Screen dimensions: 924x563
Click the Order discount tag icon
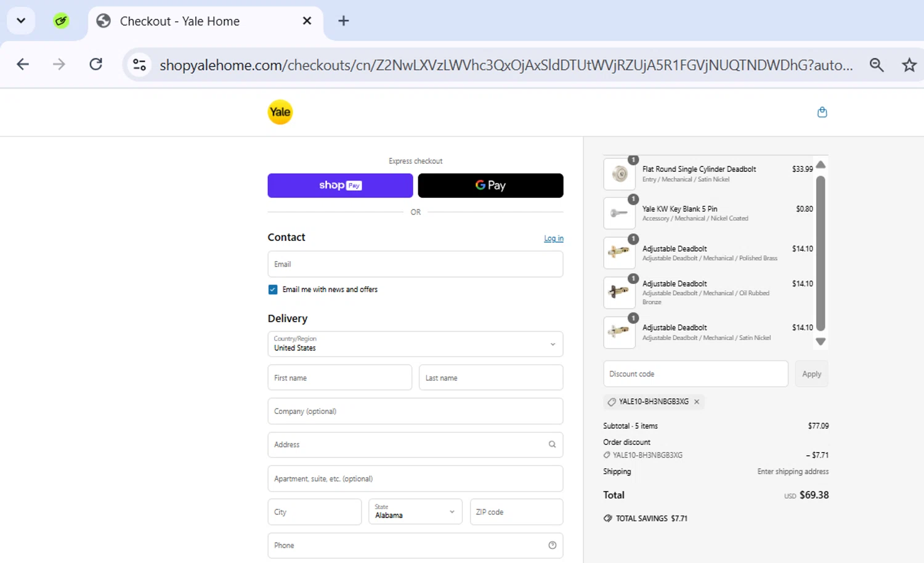pos(607,455)
